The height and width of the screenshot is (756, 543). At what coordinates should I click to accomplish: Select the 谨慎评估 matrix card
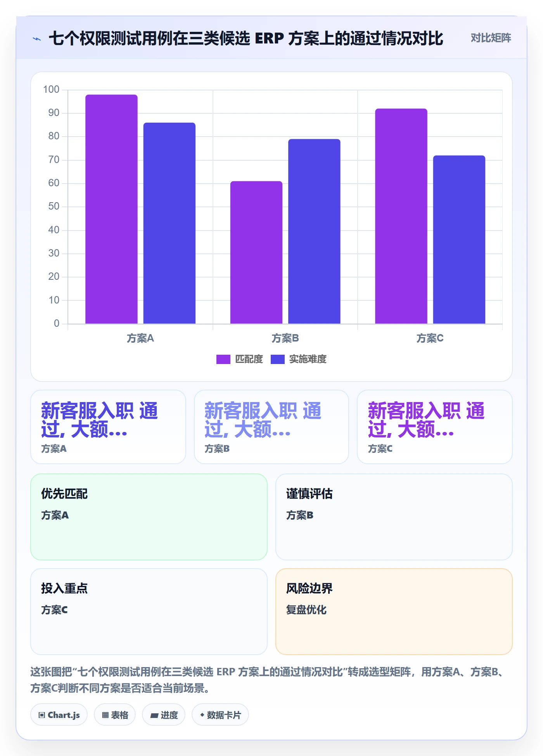[394, 517]
